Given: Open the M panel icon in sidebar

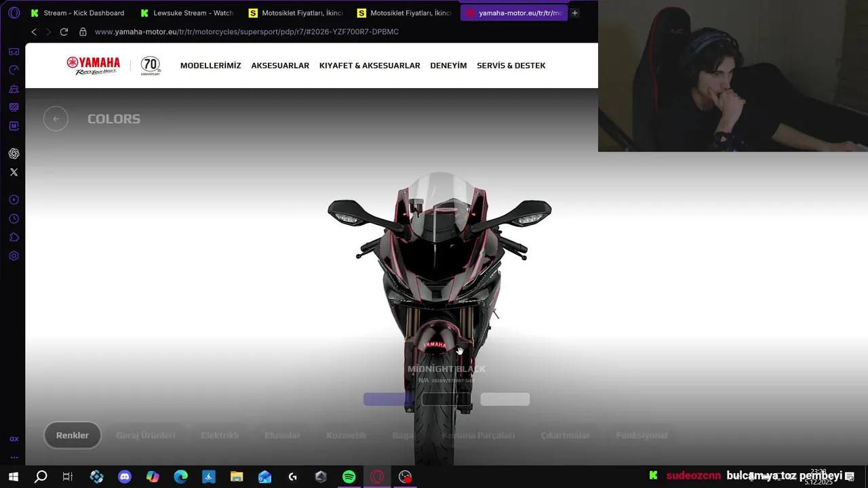Looking at the screenshot, I should pos(14,126).
